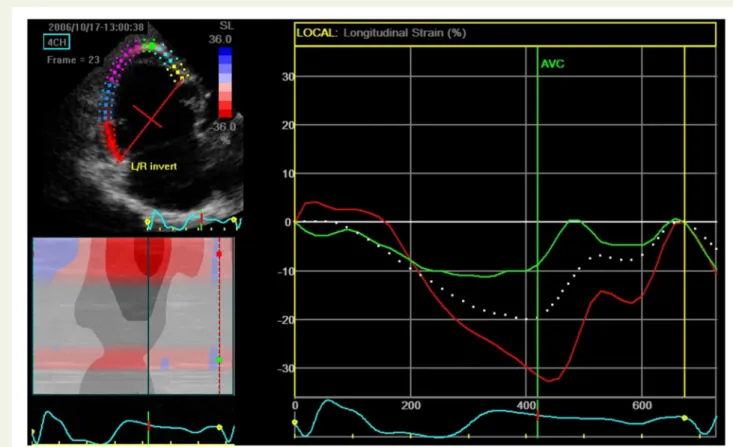
Task: Click the green dot on the dashed line in map
Action: (x=219, y=360)
